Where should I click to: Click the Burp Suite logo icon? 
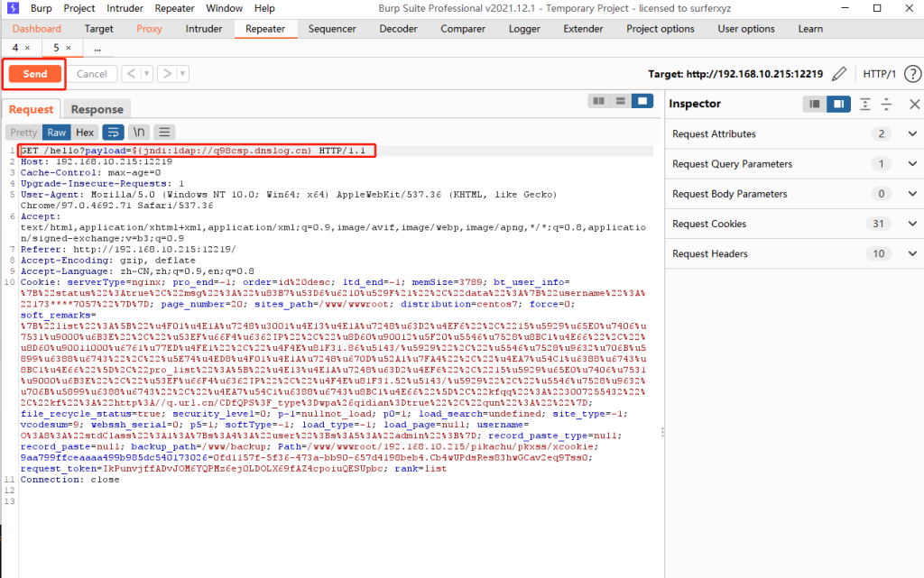pos(13,8)
